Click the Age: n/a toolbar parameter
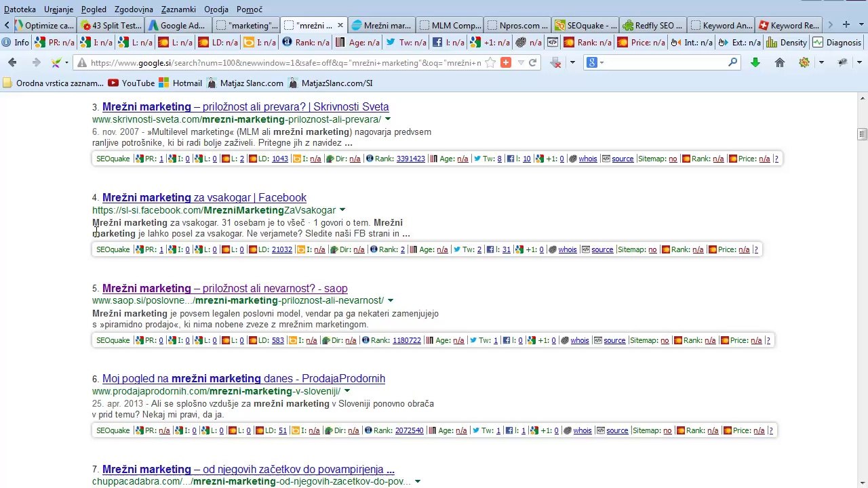This screenshot has width=868, height=488. 359,42
